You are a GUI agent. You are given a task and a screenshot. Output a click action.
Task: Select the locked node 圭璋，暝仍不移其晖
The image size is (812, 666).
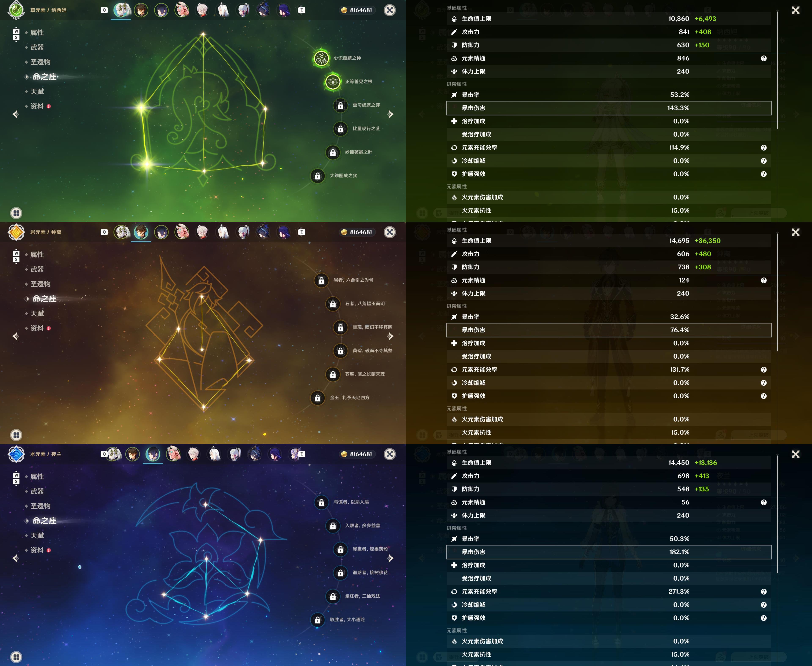coord(340,327)
